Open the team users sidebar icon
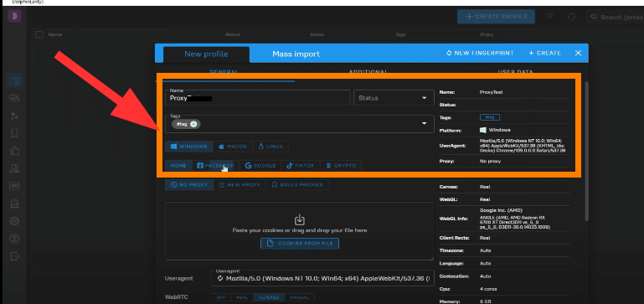This screenshot has height=304, width=644. [x=14, y=168]
